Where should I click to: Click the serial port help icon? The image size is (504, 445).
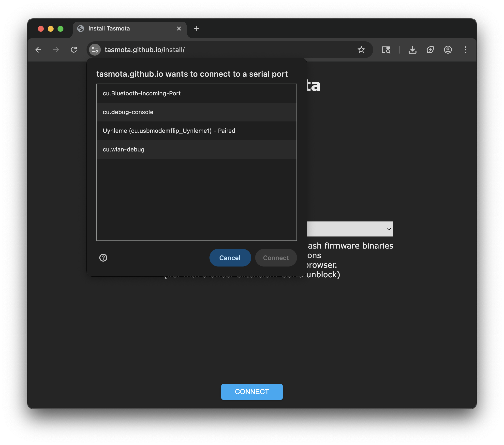pyautogui.click(x=103, y=258)
